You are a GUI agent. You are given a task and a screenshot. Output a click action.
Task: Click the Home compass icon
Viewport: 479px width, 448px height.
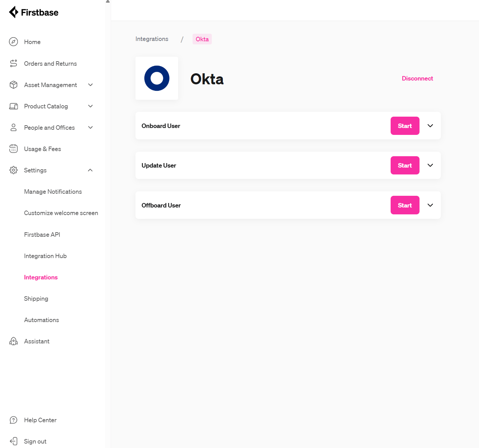tap(13, 42)
